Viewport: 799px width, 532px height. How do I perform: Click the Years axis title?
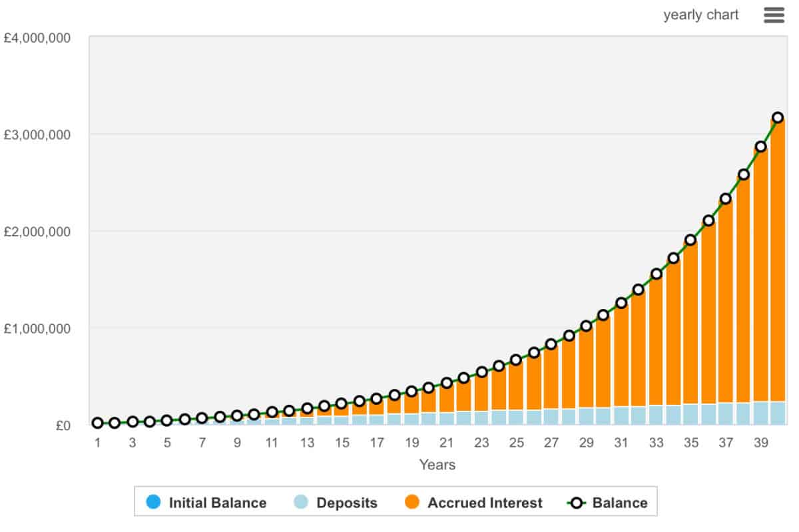click(x=438, y=465)
